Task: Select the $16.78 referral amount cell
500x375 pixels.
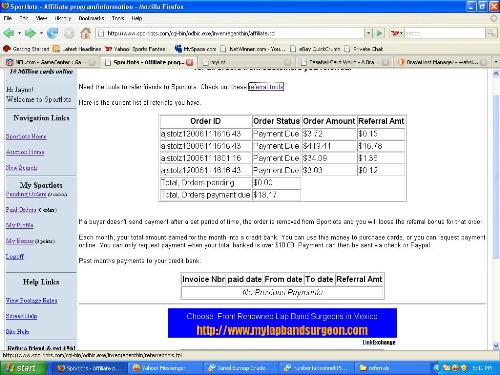Action: coord(381,146)
